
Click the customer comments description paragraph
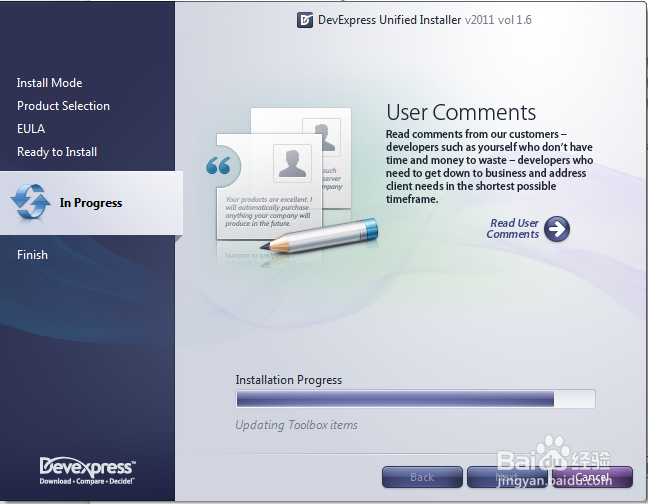point(489,166)
